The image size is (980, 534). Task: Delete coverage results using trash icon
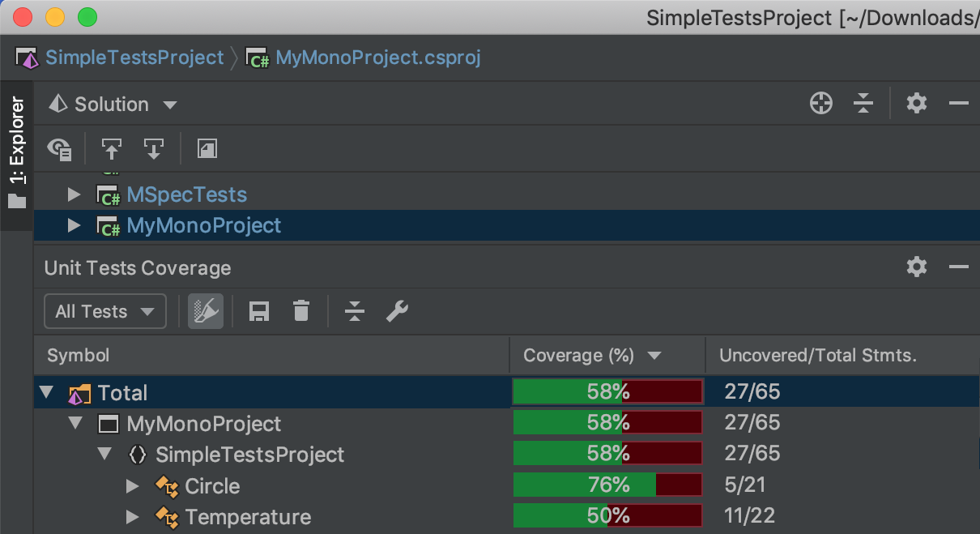pos(301,311)
